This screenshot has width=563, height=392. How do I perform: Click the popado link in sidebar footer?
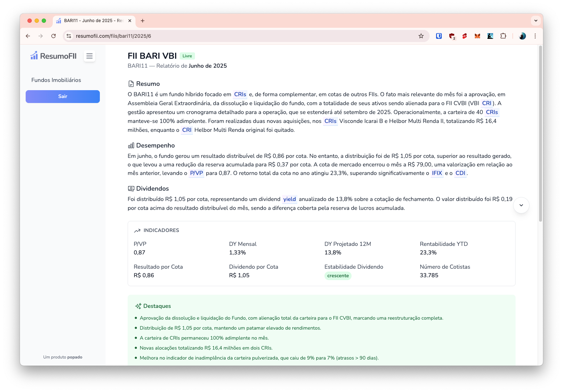(75, 357)
